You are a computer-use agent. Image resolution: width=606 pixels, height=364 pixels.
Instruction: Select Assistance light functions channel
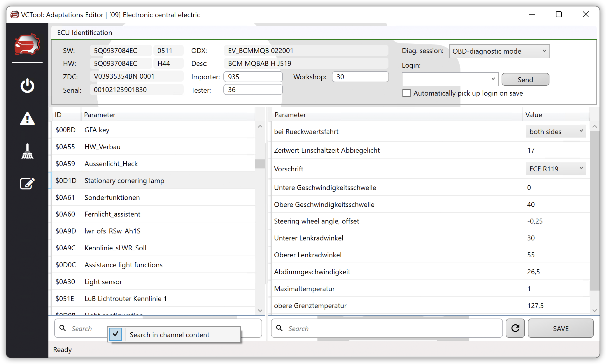tap(123, 265)
